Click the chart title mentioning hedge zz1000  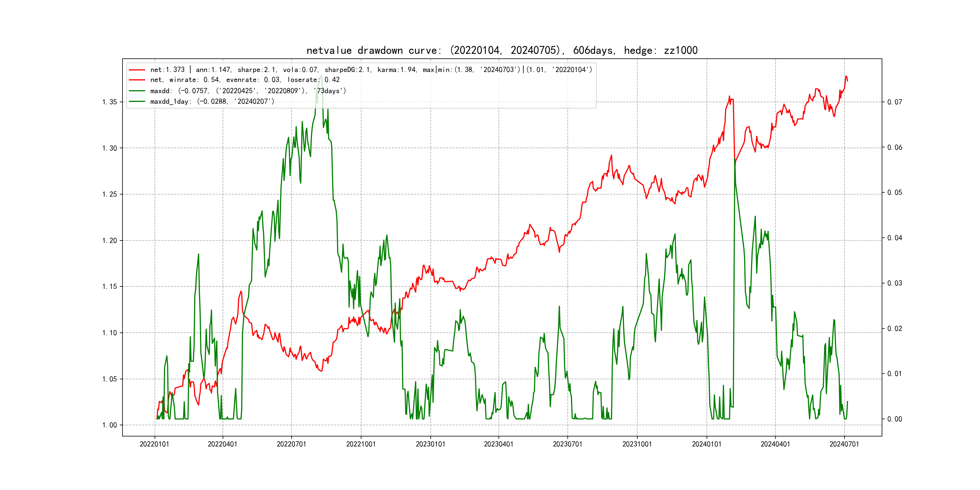point(502,50)
